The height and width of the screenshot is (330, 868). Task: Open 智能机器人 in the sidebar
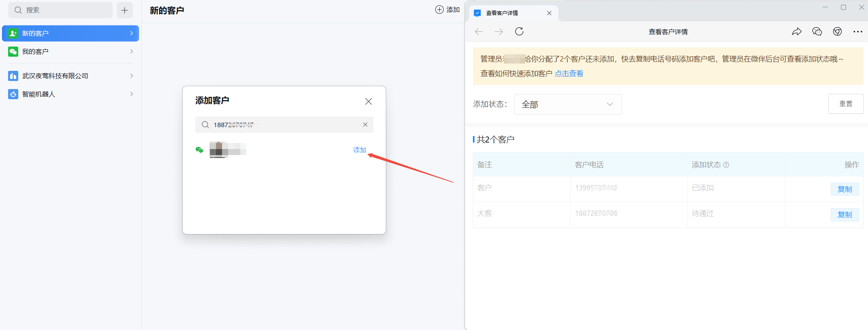click(71, 94)
